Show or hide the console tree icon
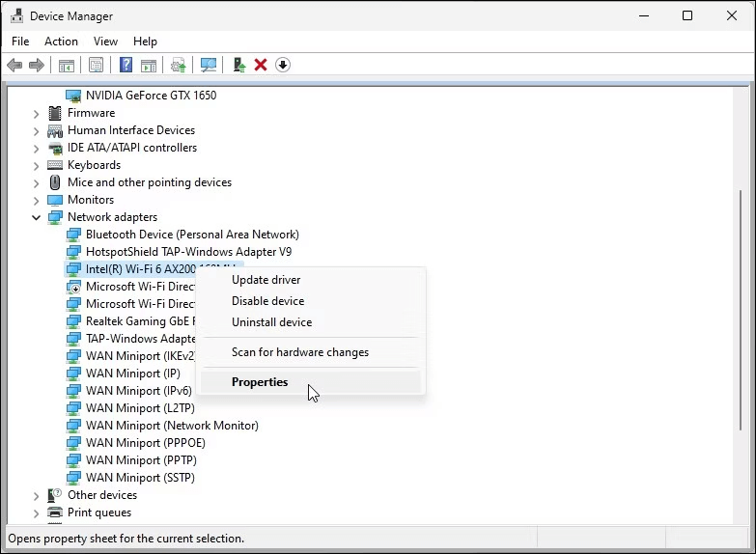The image size is (756, 554). coord(67,65)
